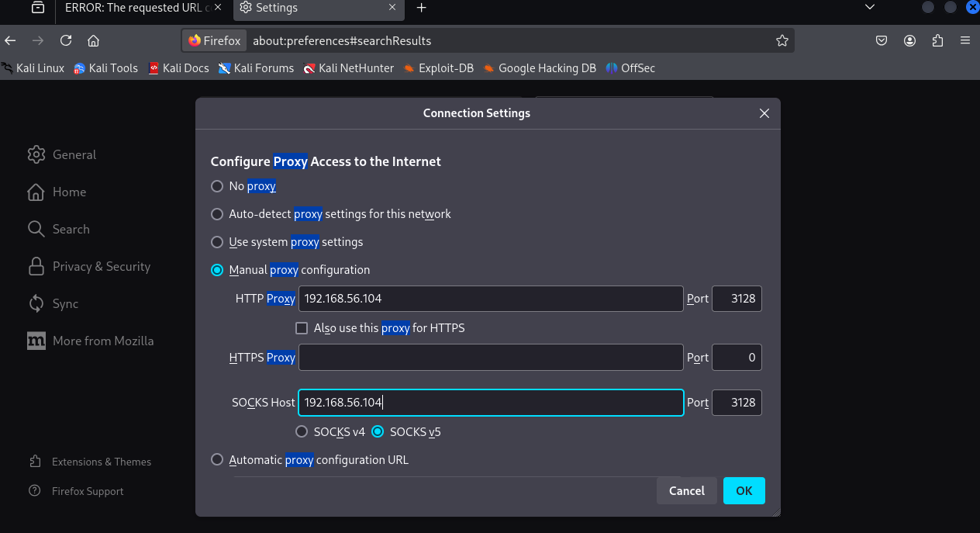Click the Home icon in toolbar

pos(93,40)
